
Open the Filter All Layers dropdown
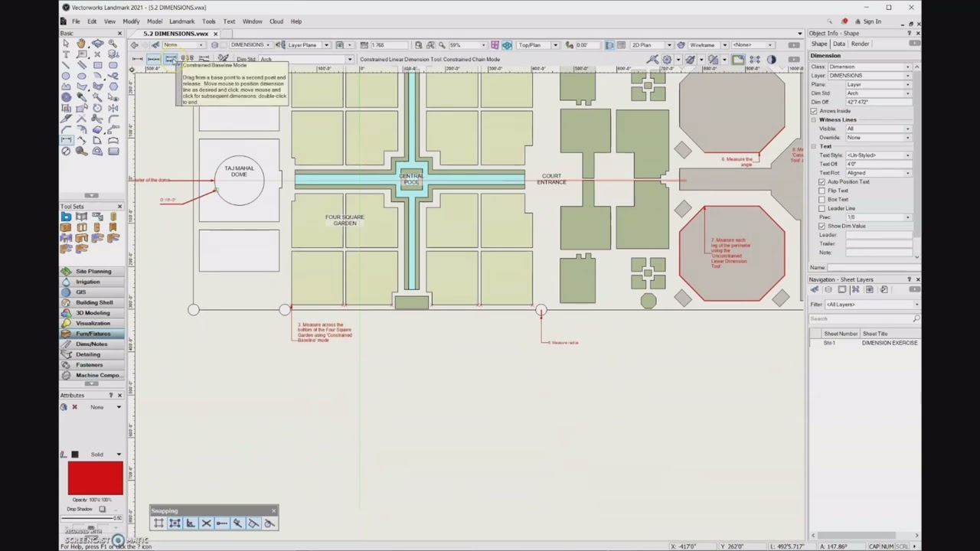pyautogui.click(x=871, y=305)
